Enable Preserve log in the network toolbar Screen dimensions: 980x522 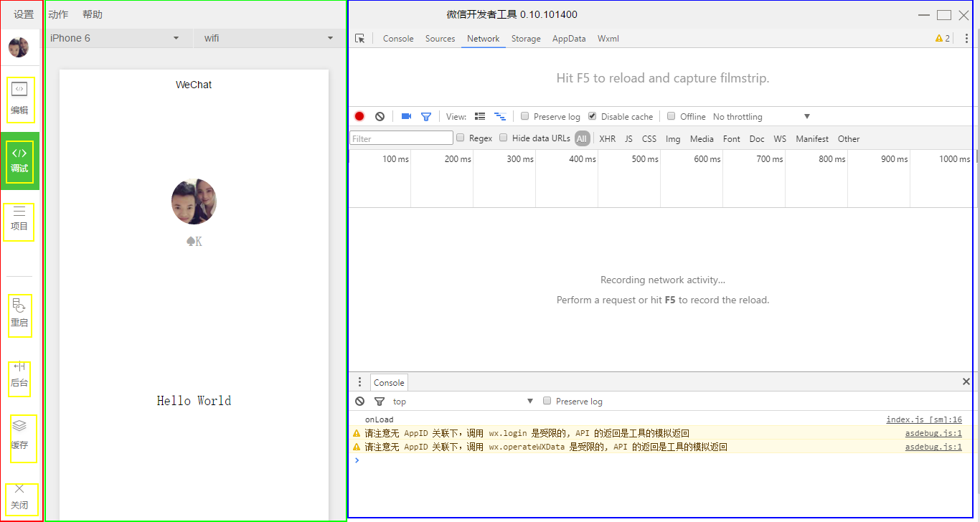click(525, 116)
